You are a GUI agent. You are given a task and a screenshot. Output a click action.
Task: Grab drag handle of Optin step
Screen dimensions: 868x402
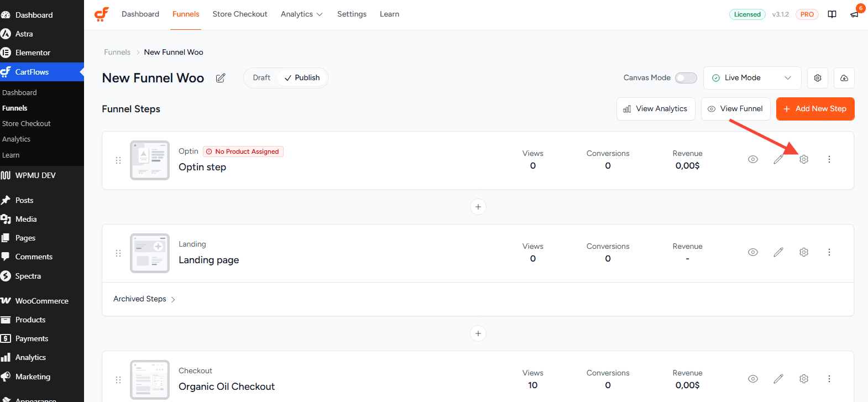pos(118,160)
